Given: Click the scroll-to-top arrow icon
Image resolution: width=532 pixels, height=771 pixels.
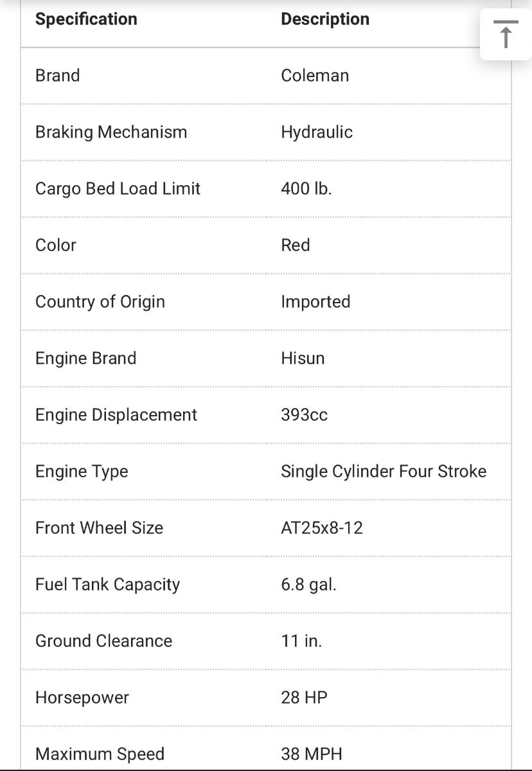Looking at the screenshot, I should (506, 34).
